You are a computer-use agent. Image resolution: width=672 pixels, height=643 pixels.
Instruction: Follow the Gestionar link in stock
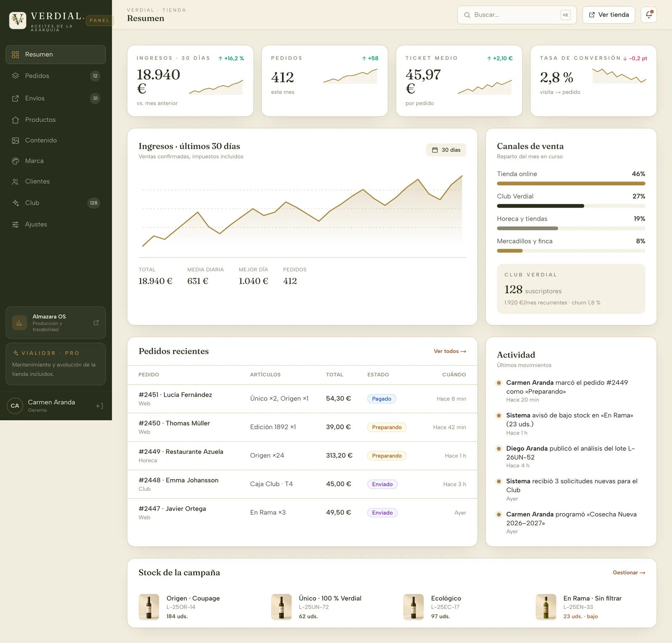point(629,573)
